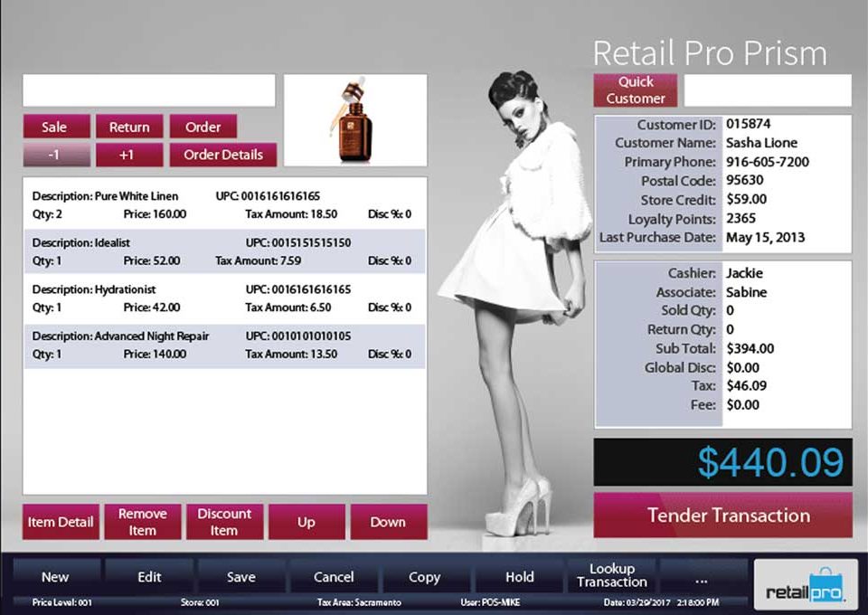This screenshot has height=615, width=868.
Task: Increase quantity with the +1 button
Action: click(x=129, y=155)
